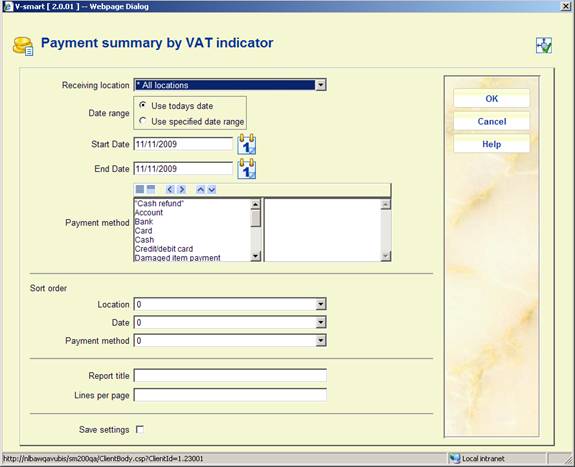Select Use specified date range option

[143, 121]
